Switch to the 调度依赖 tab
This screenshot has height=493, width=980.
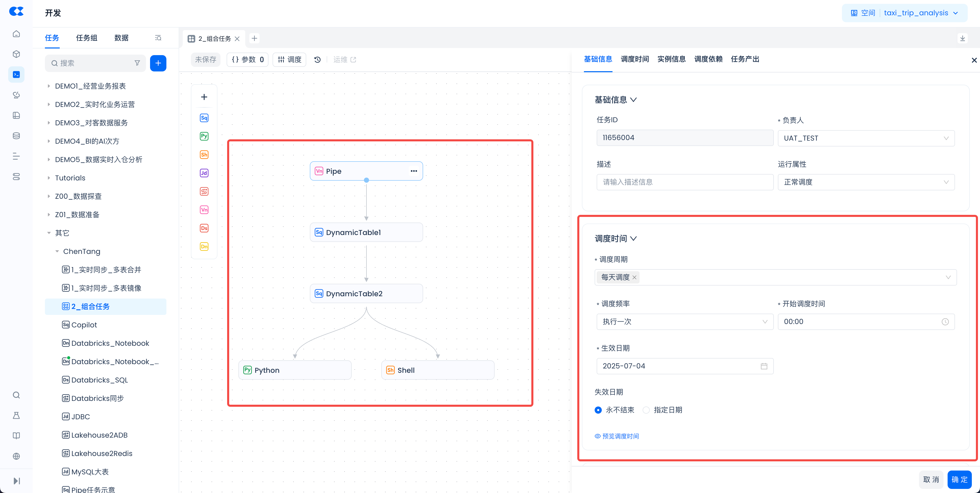click(708, 59)
